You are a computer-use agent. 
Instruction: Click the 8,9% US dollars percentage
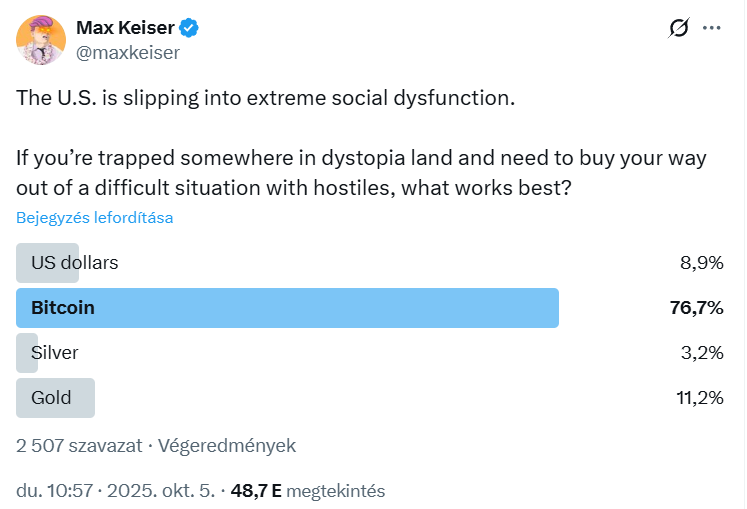click(701, 263)
